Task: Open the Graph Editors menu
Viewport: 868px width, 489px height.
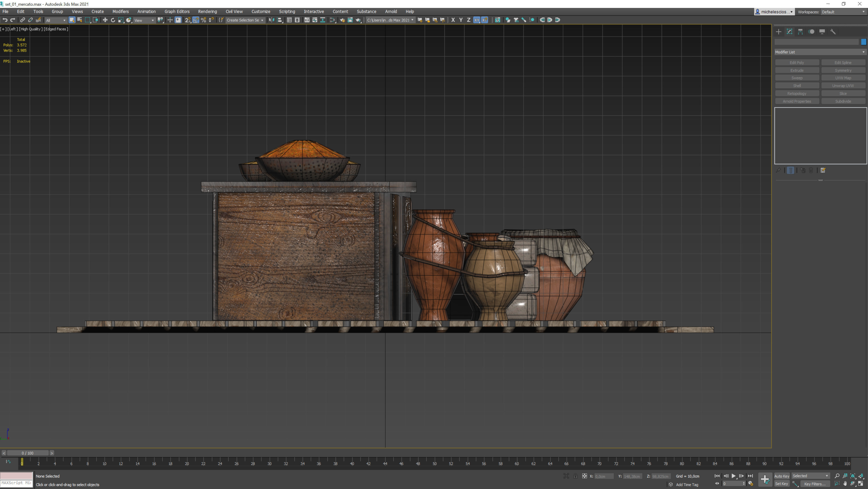Action: (x=177, y=12)
